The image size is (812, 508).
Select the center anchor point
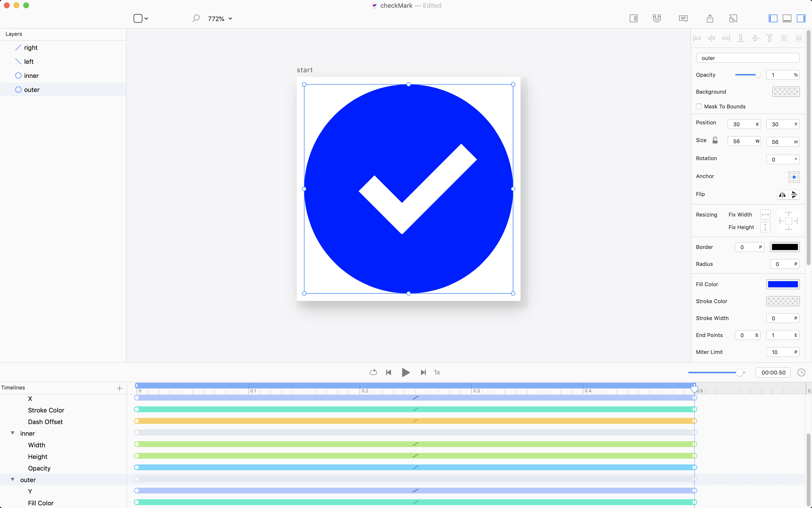(x=794, y=177)
